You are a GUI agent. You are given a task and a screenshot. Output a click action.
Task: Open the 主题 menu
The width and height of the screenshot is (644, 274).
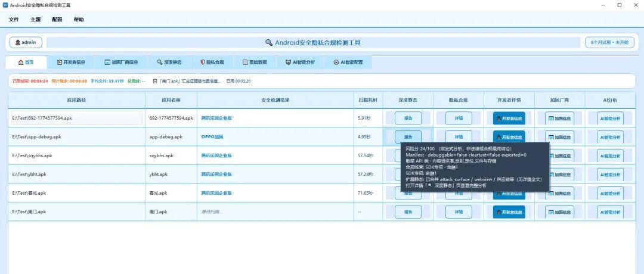35,19
